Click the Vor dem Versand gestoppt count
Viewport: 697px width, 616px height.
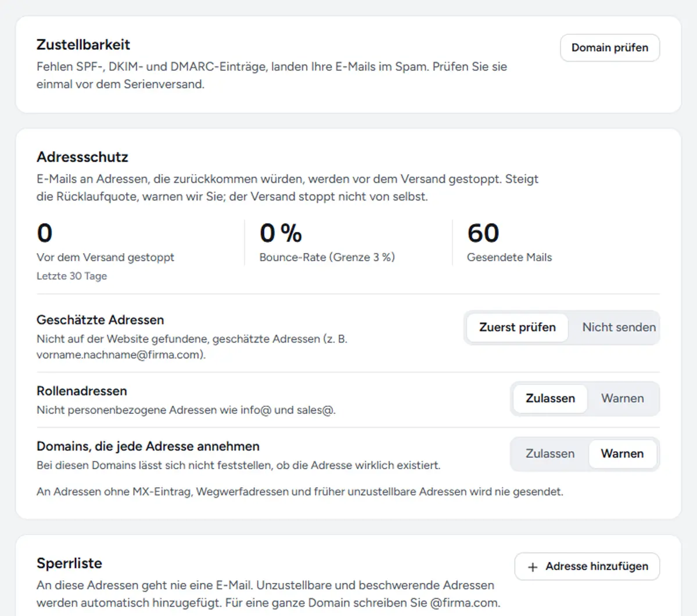click(45, 233)
